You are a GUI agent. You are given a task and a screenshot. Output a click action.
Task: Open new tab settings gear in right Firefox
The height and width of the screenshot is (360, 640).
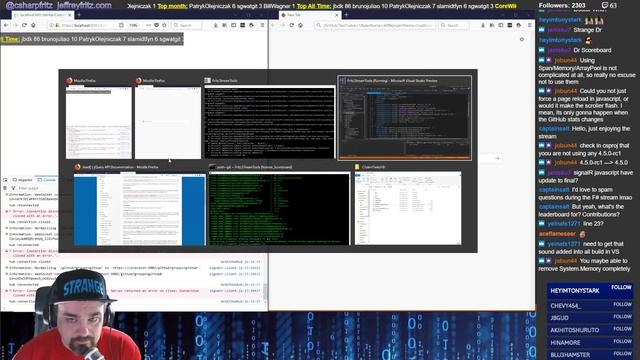pyautogui.click(x=522, y=40)
